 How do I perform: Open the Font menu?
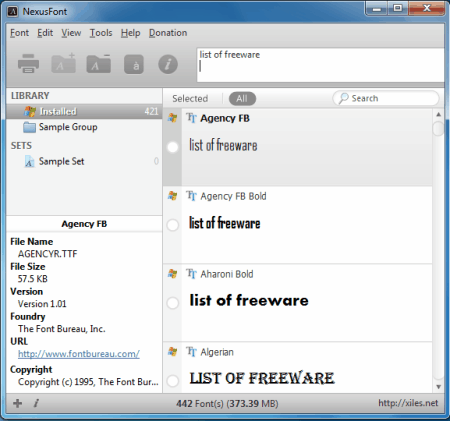tap(19, 33)
